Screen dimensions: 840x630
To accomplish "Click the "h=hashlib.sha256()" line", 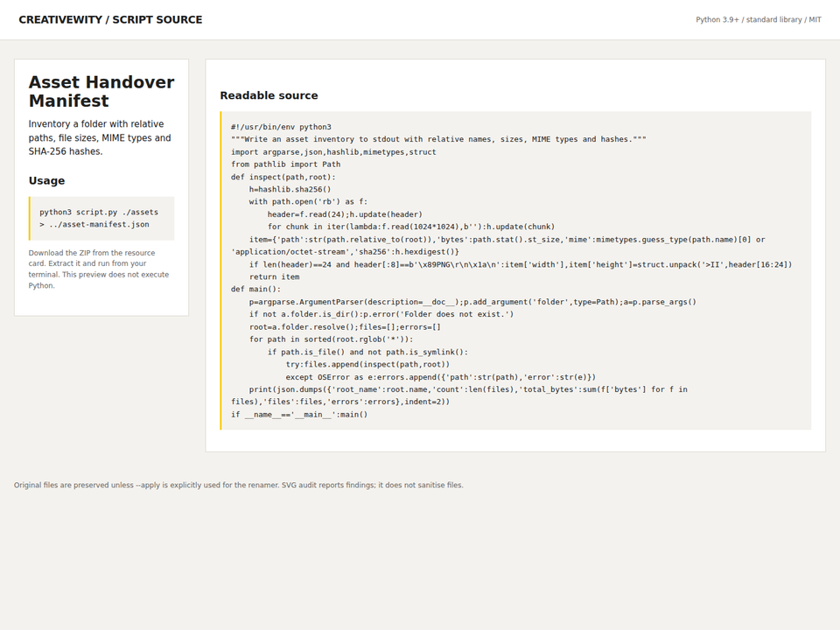I will 290,190.
